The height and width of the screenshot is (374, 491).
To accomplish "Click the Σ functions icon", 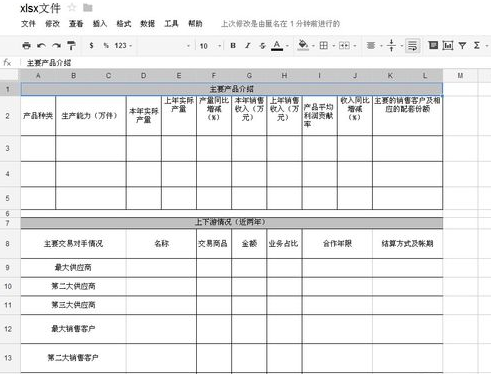I will click(x=477, y=46).
